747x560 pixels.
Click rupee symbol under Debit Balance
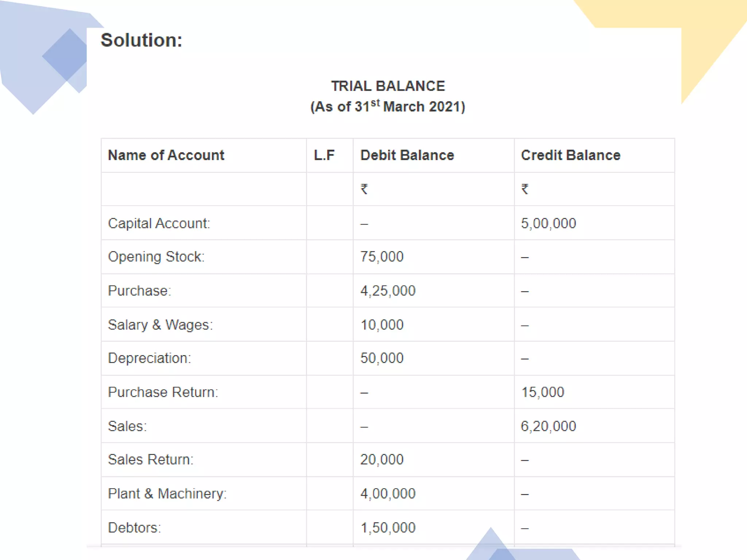pos(364,189)
